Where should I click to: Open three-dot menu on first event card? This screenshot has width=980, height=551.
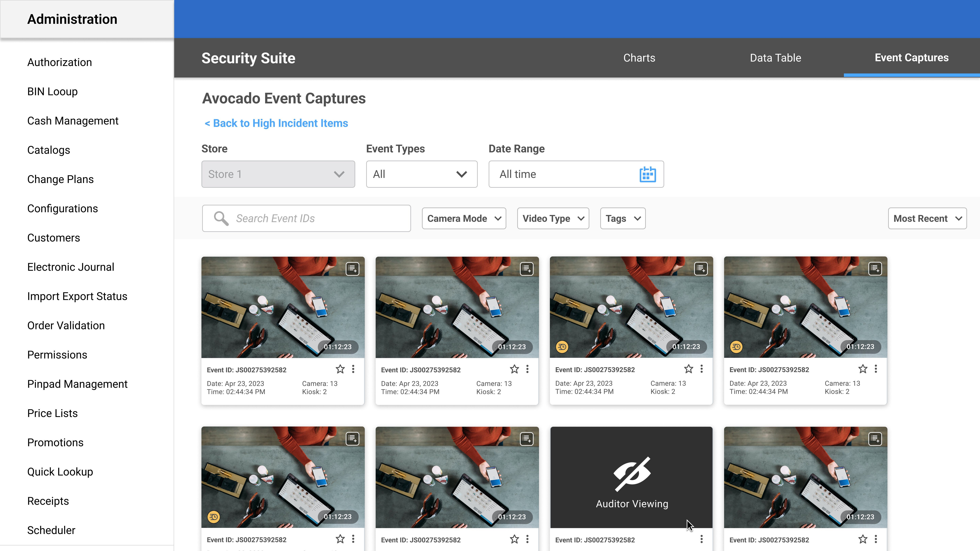353,369
